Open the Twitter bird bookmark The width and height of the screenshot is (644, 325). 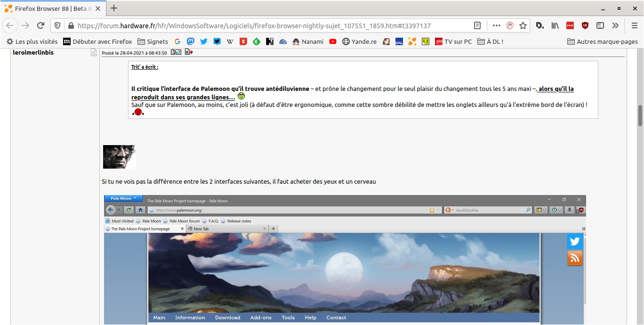[204, 41]
